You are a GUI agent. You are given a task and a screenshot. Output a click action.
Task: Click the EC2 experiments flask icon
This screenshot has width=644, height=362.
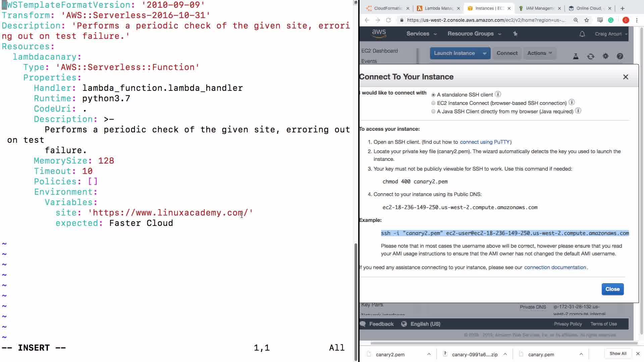pos(576,56)
